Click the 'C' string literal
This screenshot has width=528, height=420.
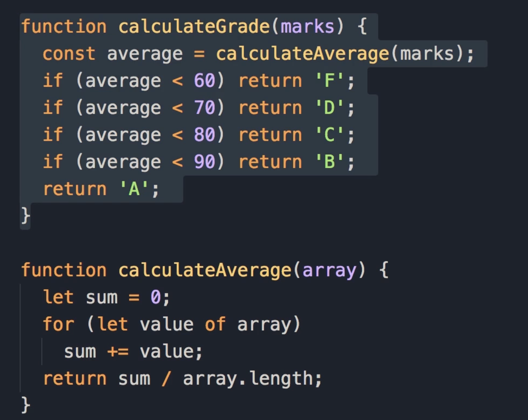coord(330,135)
